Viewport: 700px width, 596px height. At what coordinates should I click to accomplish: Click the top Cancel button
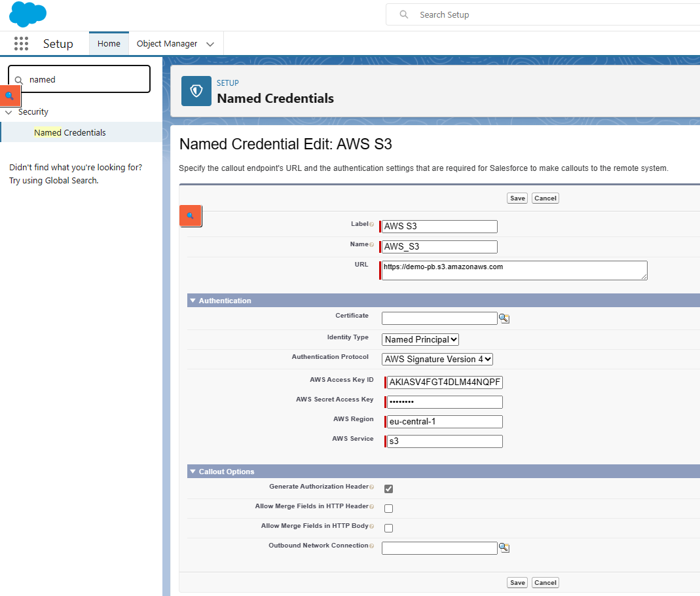545,198
